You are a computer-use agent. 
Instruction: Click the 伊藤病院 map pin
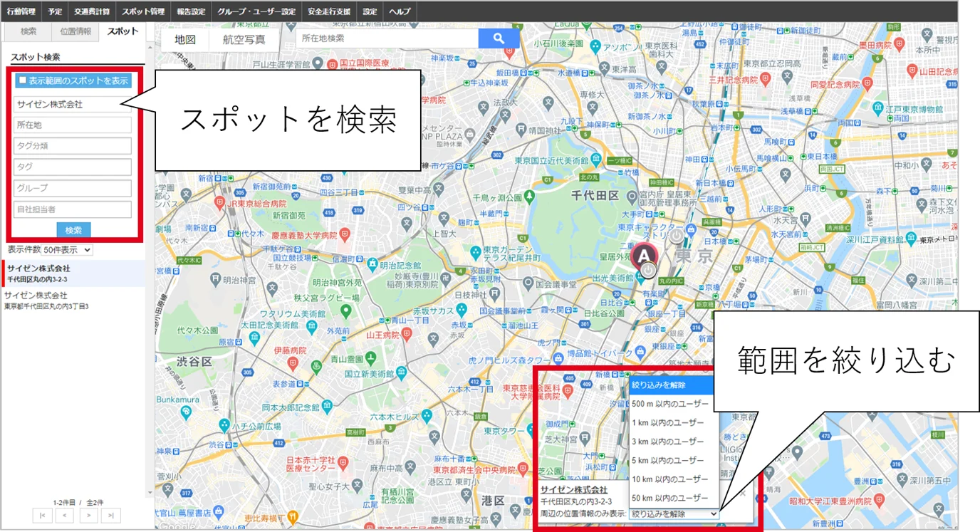pyautogui.click(x=292, y=363)
